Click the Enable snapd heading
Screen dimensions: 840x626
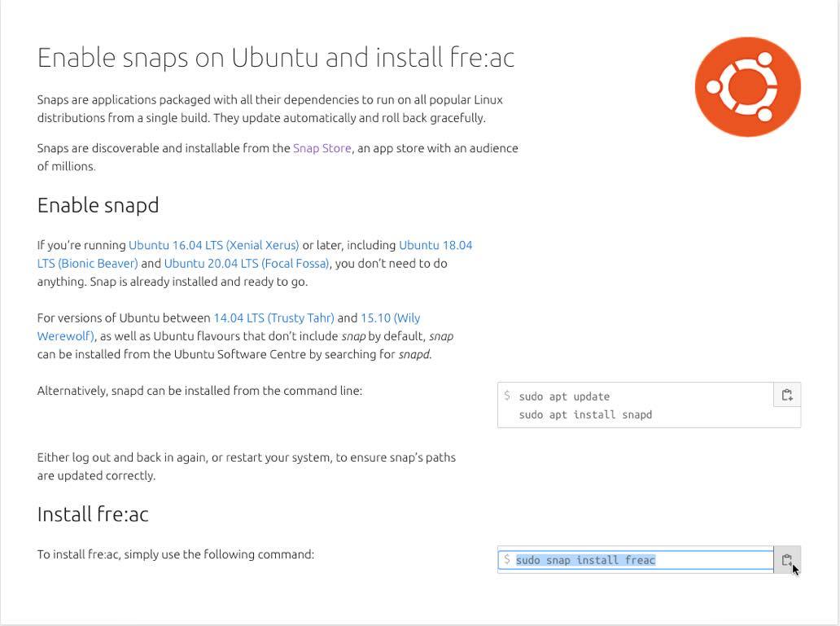[98, 205]
